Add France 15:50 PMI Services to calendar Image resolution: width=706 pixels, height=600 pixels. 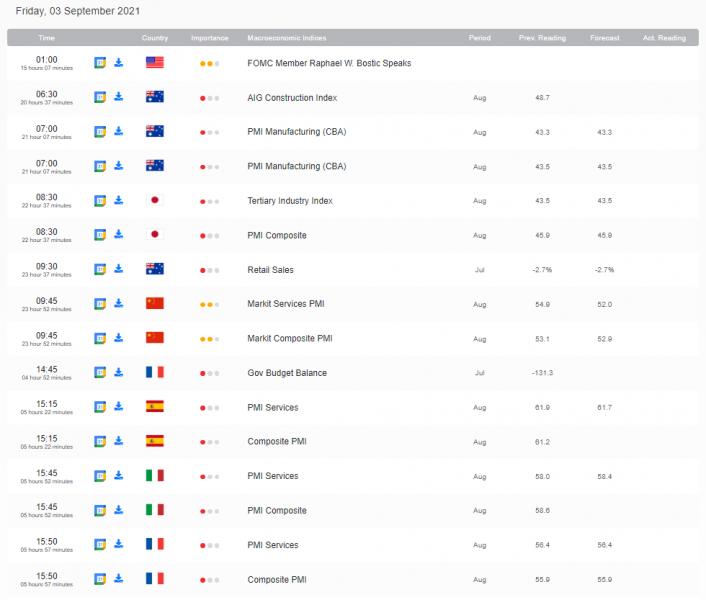click(x=100, y=545)
